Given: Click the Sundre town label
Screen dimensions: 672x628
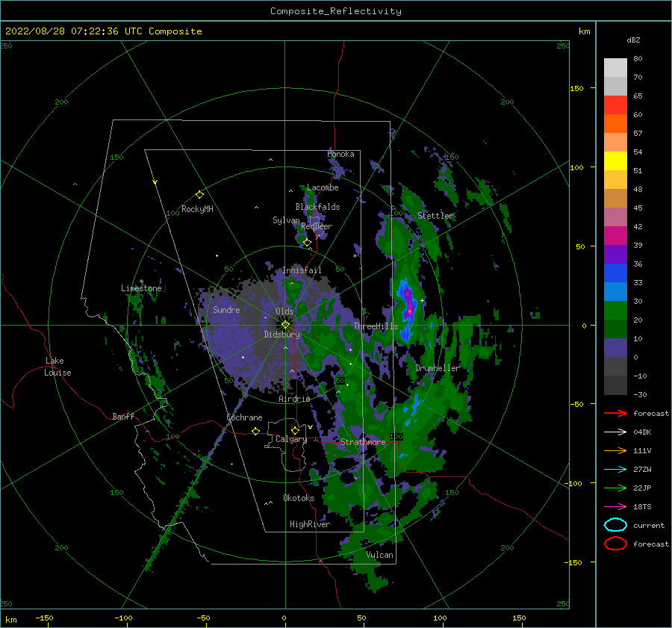Looking at the screenshot, I should (x=226, y=310).
